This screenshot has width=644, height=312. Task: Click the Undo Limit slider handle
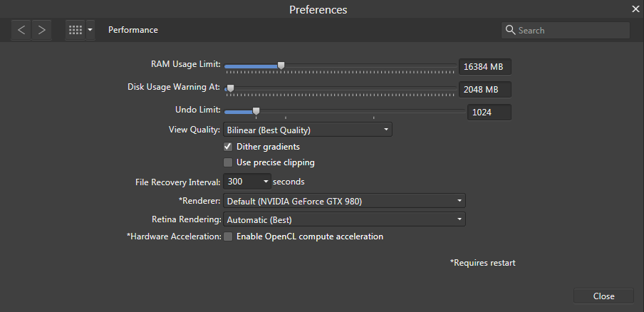pos(256,111)
